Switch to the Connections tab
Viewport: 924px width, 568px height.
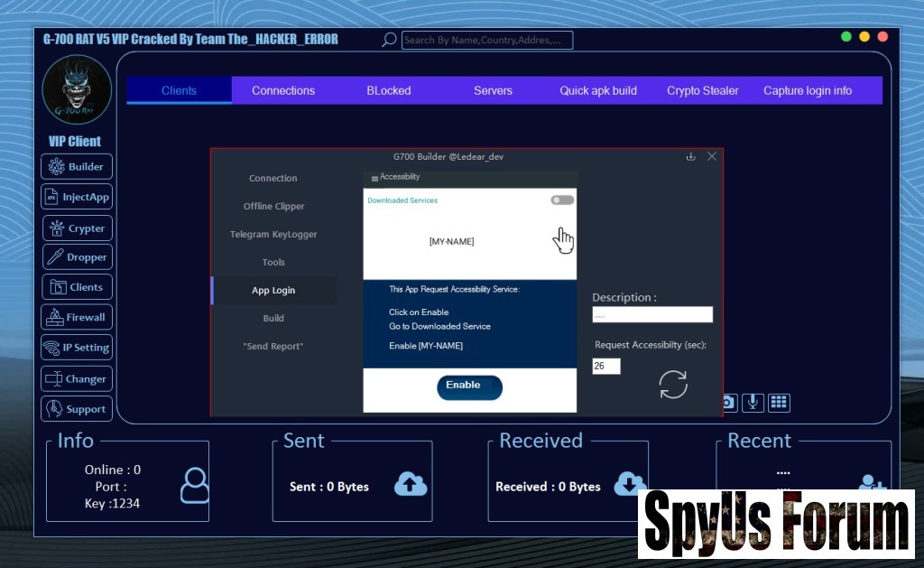[x=283, y=90]
